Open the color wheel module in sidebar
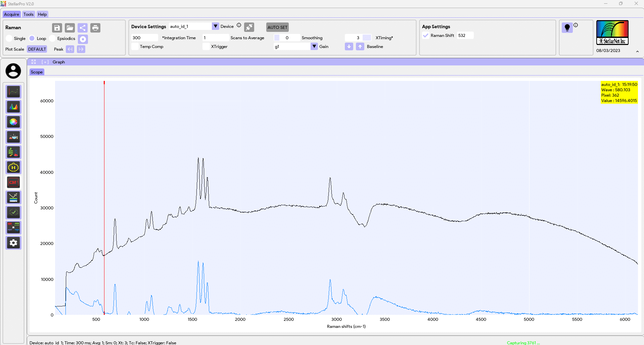 coord(13,122)
